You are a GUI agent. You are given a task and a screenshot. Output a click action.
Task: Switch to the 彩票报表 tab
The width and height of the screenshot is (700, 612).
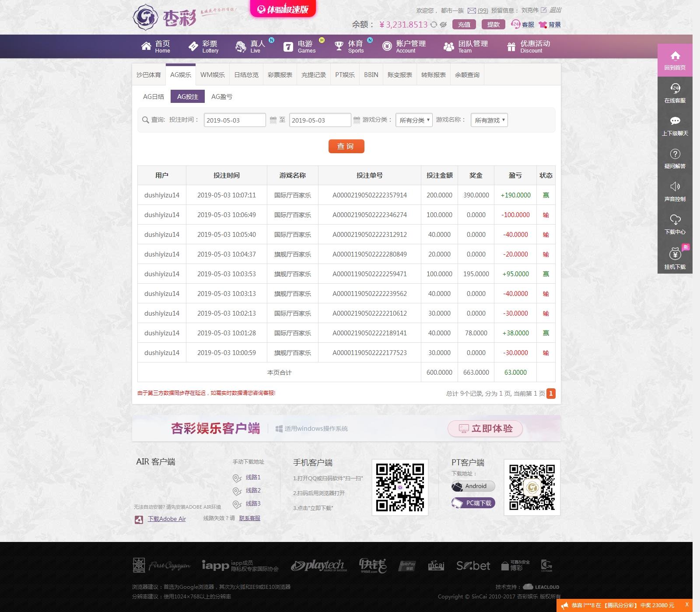click(x=280, y=75)
